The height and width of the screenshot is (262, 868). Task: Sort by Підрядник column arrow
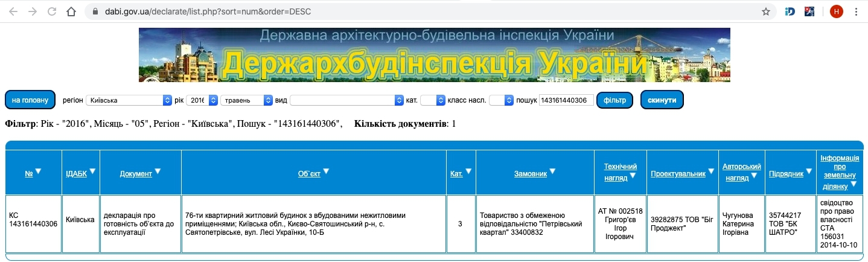click(x=809, y=171)
